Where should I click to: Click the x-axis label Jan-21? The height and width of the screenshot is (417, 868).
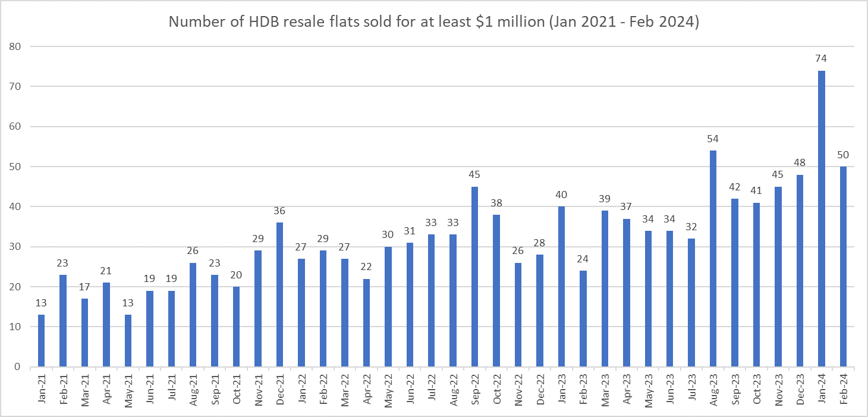click(41, 389)
